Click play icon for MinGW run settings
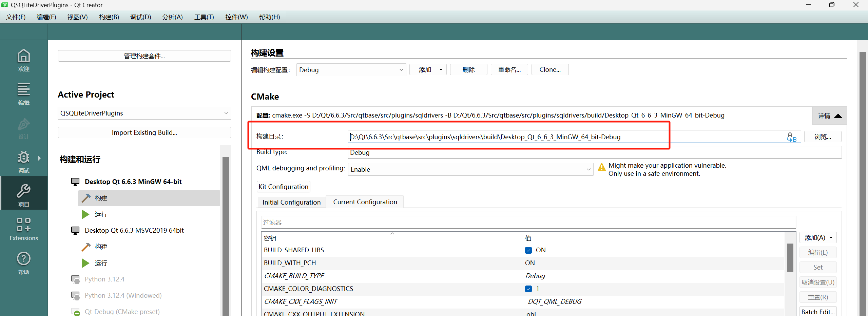The width and height of the screenshot is (868, 316). click(x=85, y=214)
